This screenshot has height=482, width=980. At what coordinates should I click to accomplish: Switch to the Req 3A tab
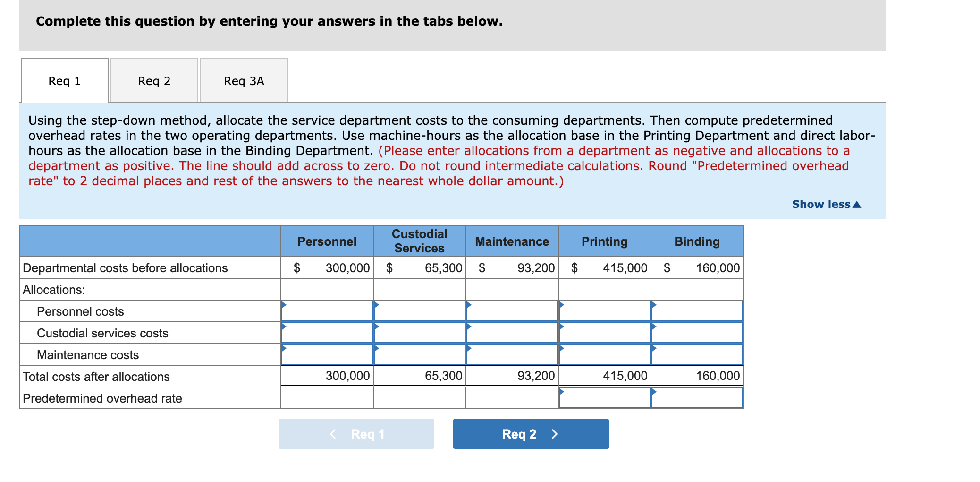(x=244, y=80)
